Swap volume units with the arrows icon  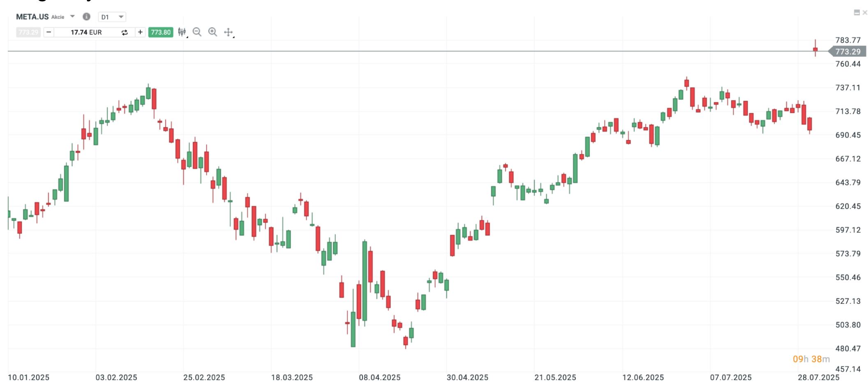(125, 32)
